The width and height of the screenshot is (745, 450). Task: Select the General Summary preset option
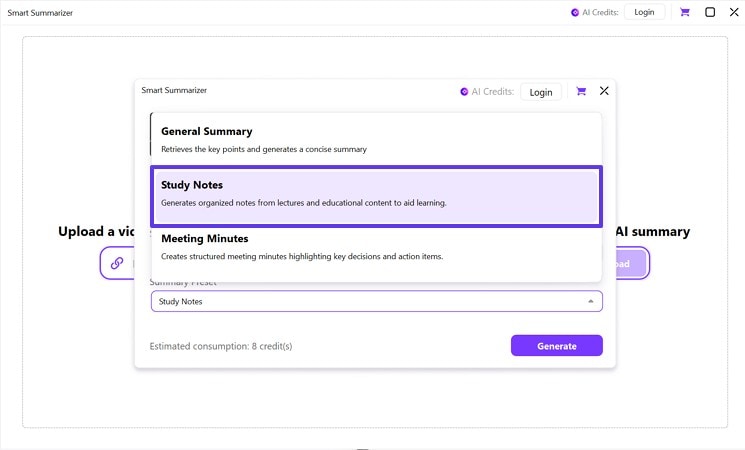pos(376,139)
